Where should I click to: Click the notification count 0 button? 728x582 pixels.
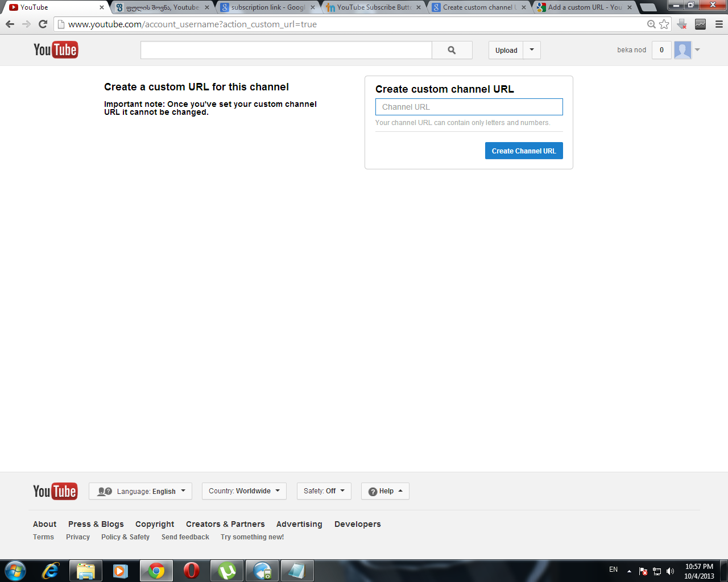pyautogui.click(x=661, y=50)
